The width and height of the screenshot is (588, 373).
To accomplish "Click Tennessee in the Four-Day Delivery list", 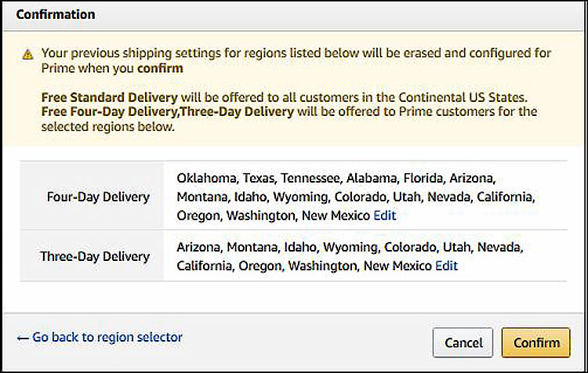I will coord(311,178).
